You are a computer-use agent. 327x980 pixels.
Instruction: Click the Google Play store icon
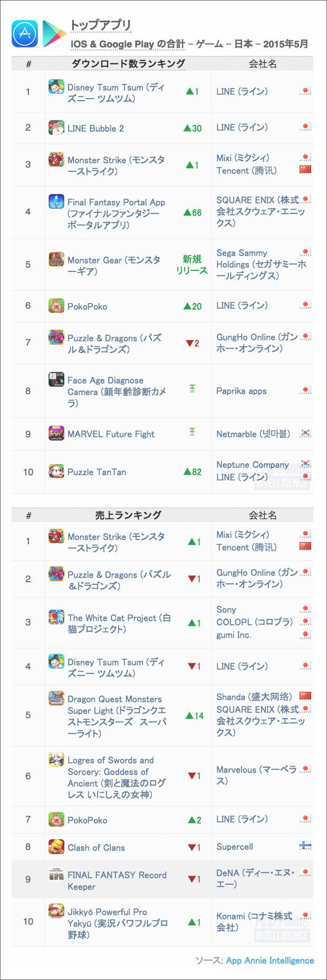54,34
